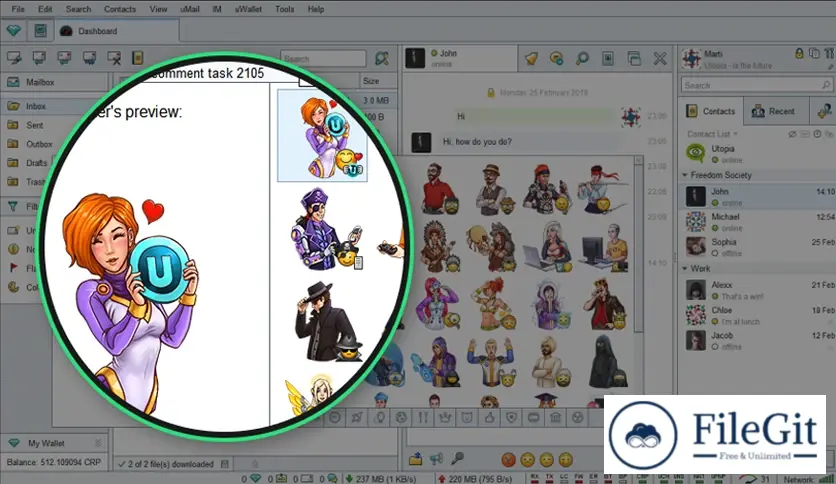This screenshot has width=836, height=484.
Task: Click the Balance 512.109094 CRP text
Action: 54,462
